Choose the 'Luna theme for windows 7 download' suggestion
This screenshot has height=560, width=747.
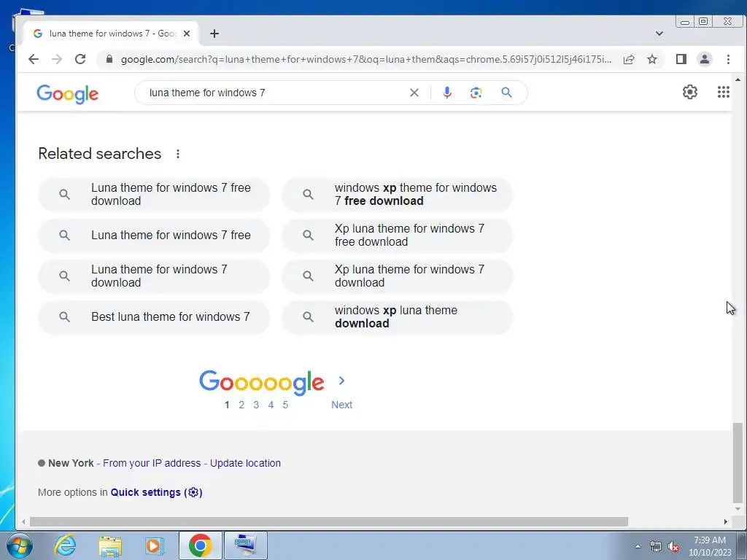[x=154, y=276]
